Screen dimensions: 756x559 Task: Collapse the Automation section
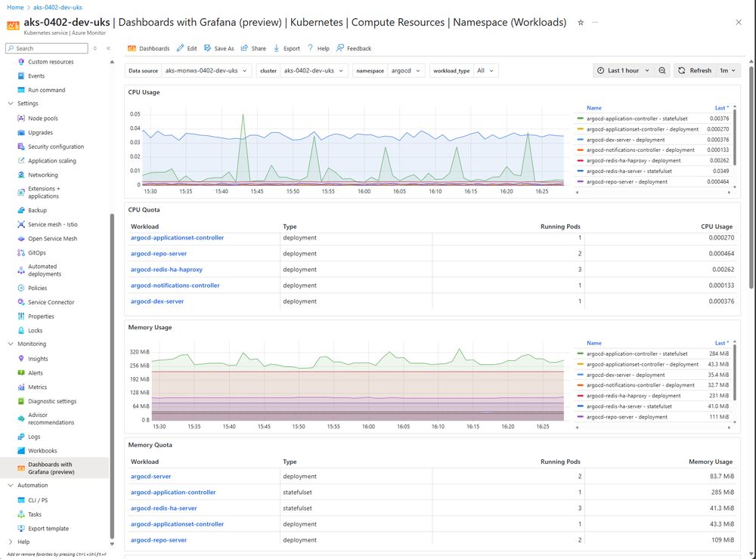pos(11,485)
